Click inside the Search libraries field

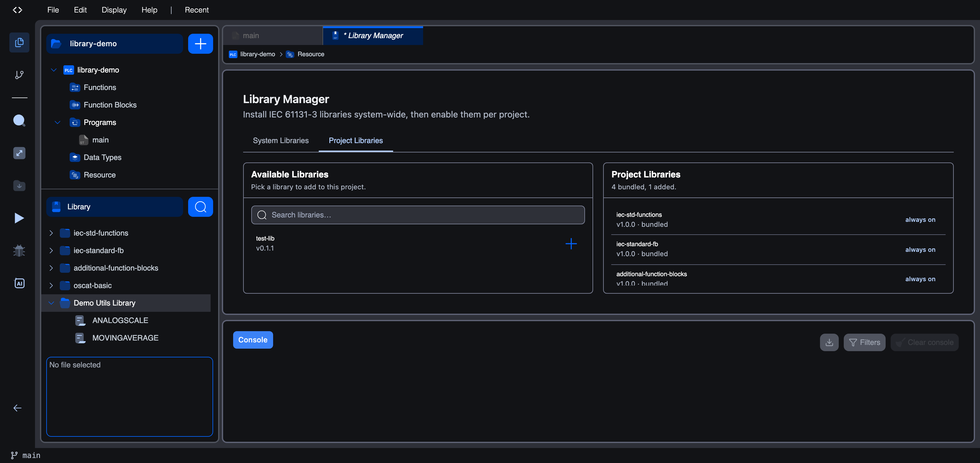[418, 215]
